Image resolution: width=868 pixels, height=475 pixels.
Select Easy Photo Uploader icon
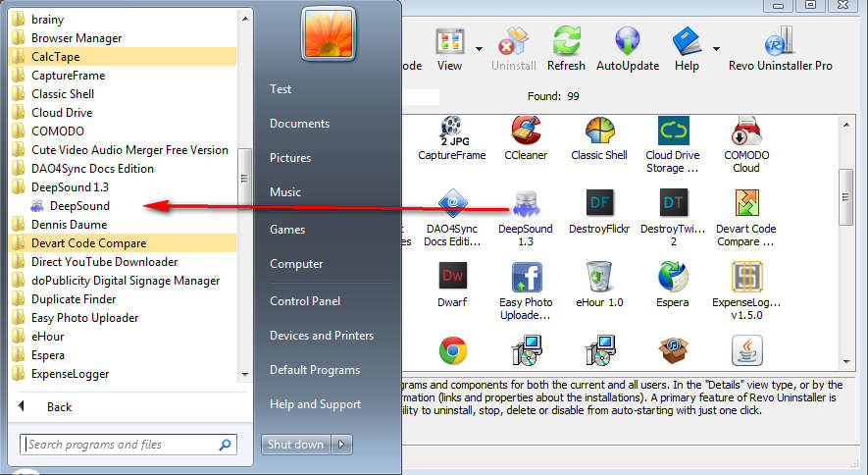526,277
